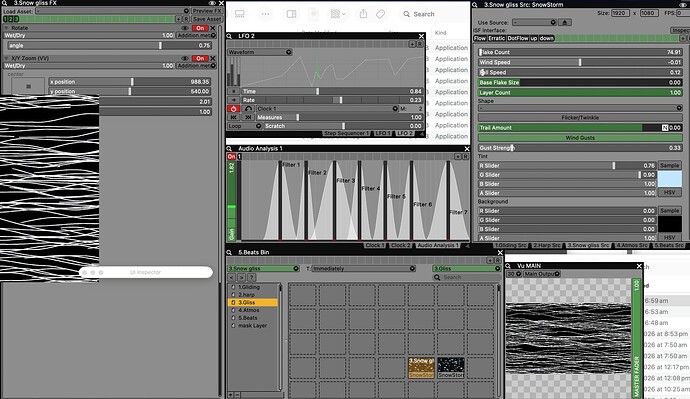Open the Waveform dropdown in LFO 2
This screenshot has width=690, height=399.
point(260,52)
